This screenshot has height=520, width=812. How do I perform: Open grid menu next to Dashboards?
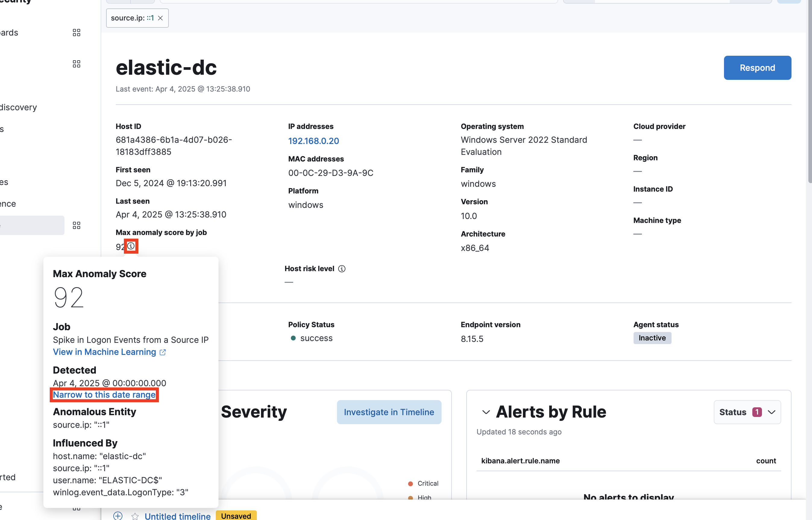pyautogui.click(x=76, y=33)
